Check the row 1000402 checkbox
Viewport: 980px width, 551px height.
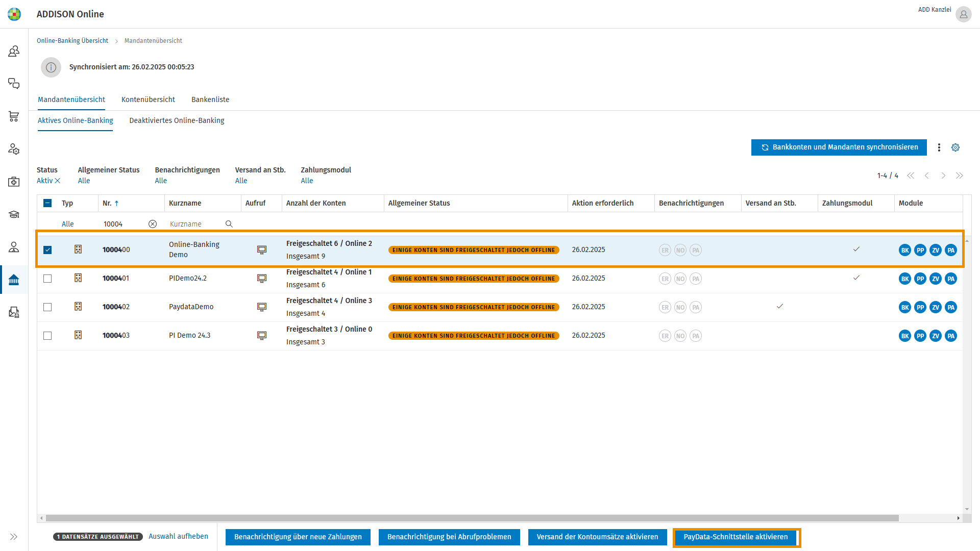click(47, 307)
